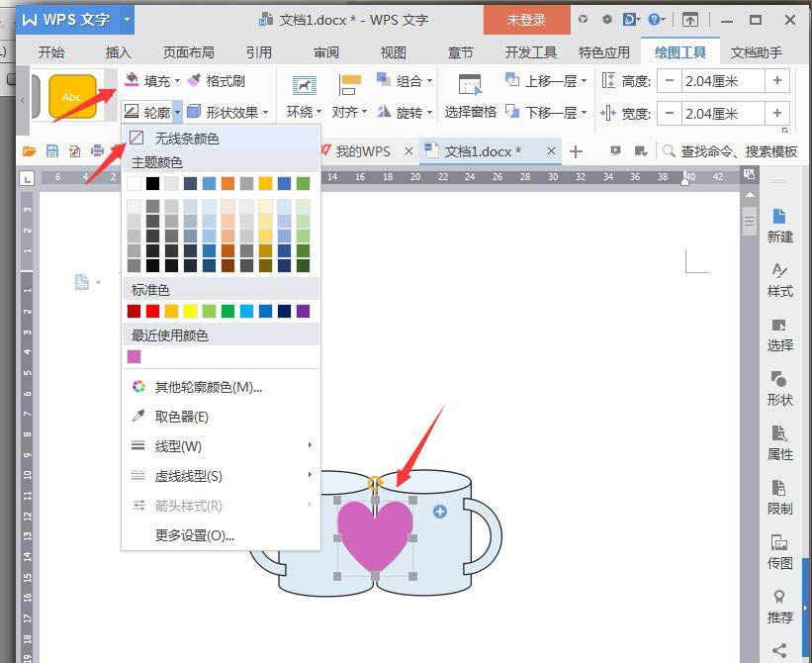Image resolution: width=812 pixels, height=663 pixels.
Task: Click the save icon in quick toolbar
Action: click(51, 151)
